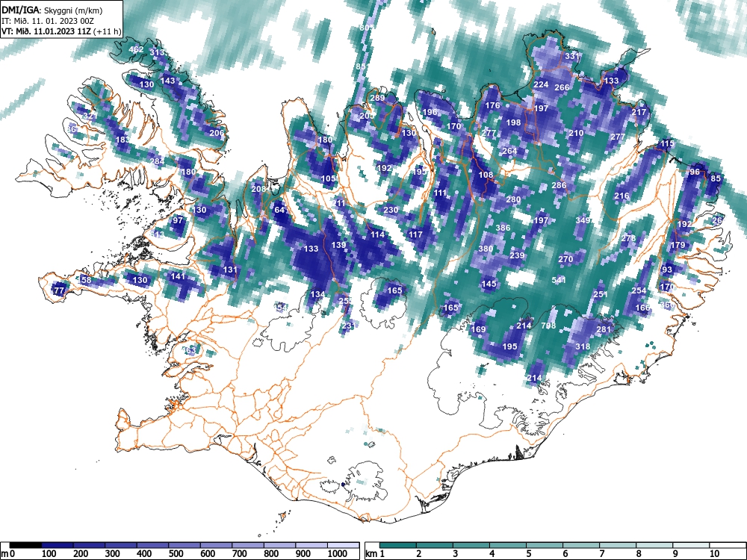
Task: Click visibility value 462 on the map
Action: point(136,49)
